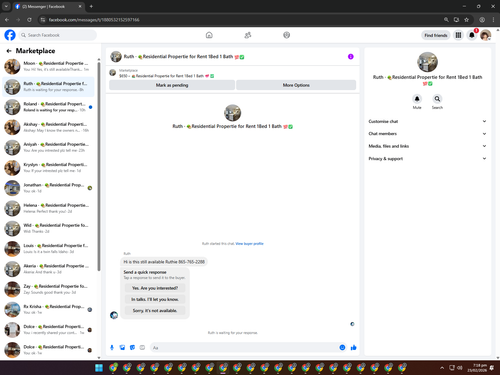500x375 pixels.
Task: Open the Windows Start menu
Action: (99, 368)
